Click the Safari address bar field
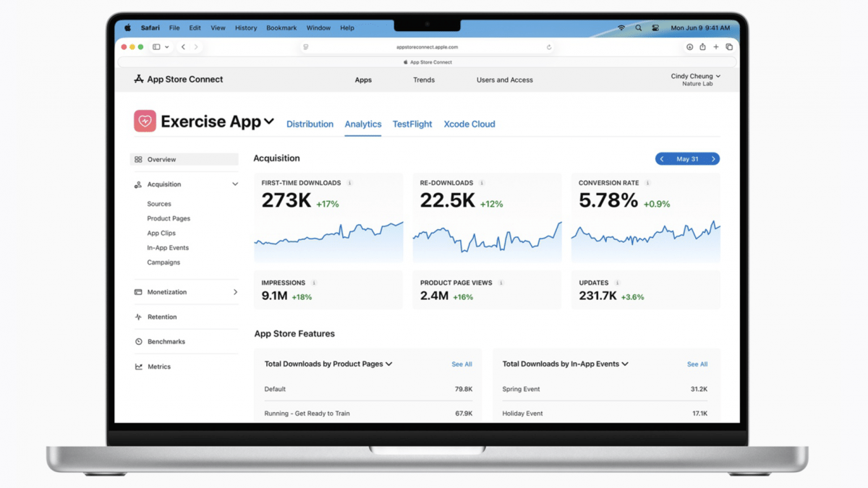This screenshot has height=488, width=868. [427, 47]
